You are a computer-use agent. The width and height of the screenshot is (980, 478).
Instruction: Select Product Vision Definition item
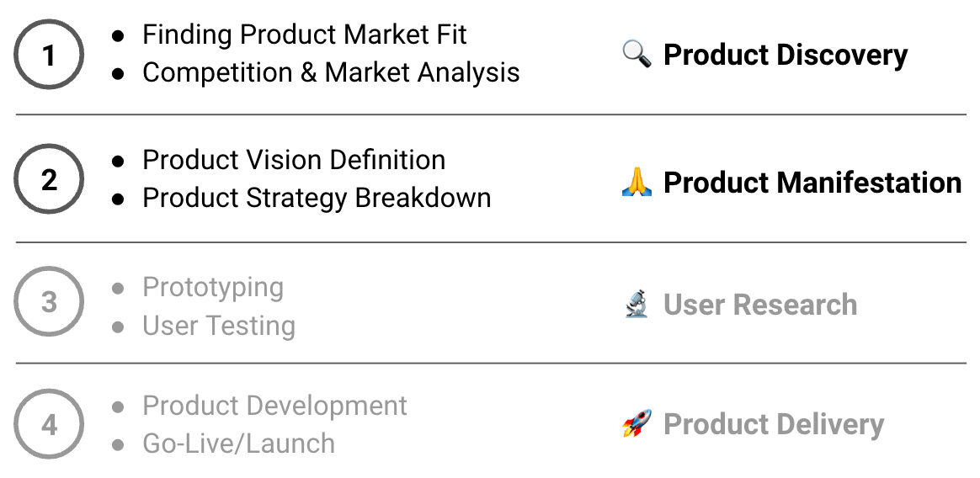[293, 160]
